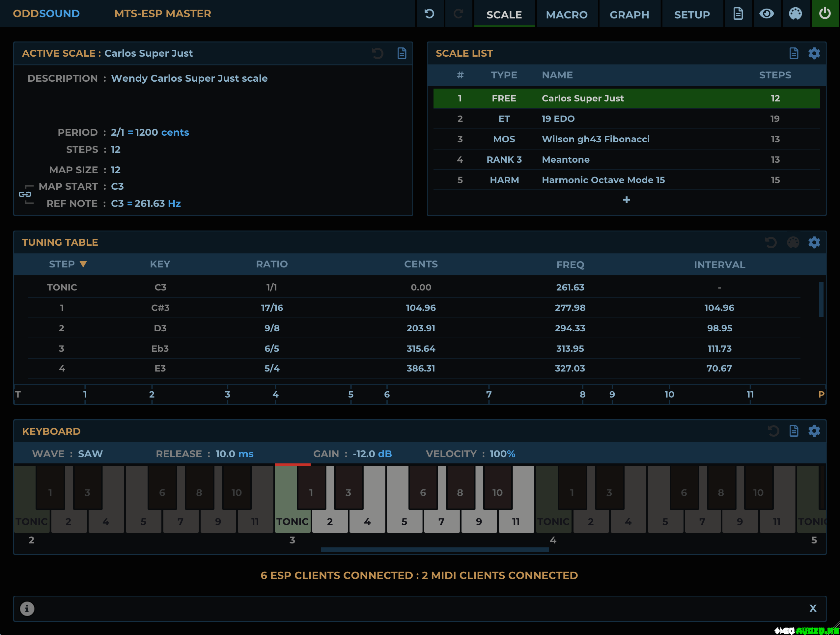Switch to the GRAPH tab

[629, 15]
